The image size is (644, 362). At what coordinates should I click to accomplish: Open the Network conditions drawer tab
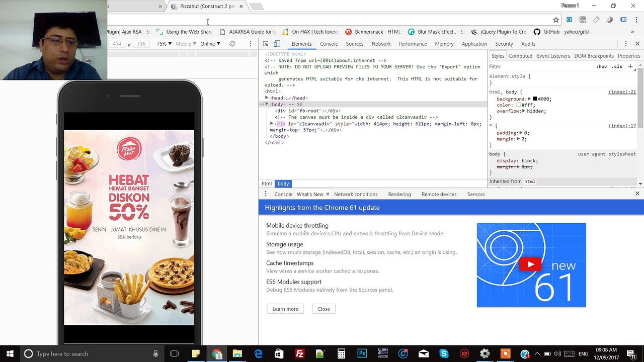point(356,194)
